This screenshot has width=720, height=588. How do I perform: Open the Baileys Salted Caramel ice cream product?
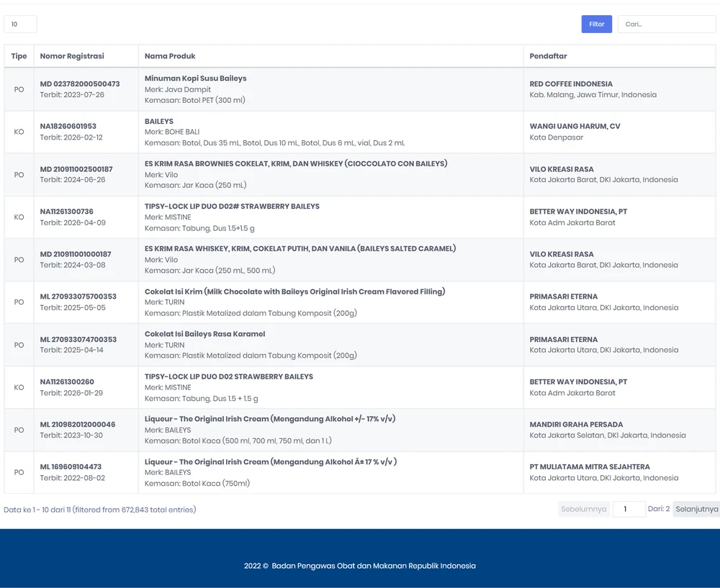300,249
